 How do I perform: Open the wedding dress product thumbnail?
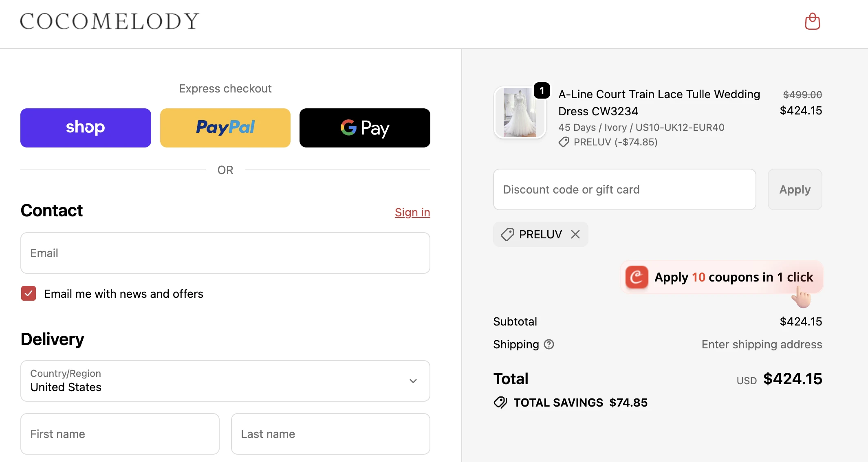(x=520, y=112)
